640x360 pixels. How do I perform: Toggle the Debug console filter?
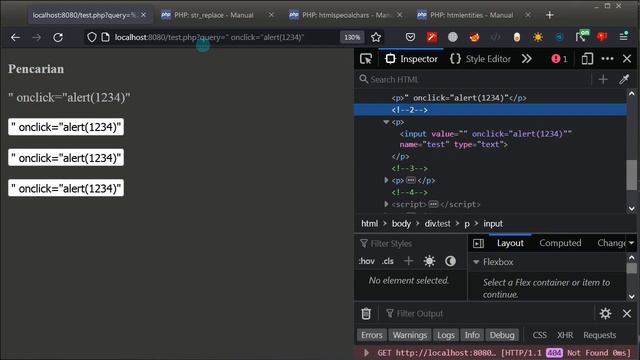502,335
